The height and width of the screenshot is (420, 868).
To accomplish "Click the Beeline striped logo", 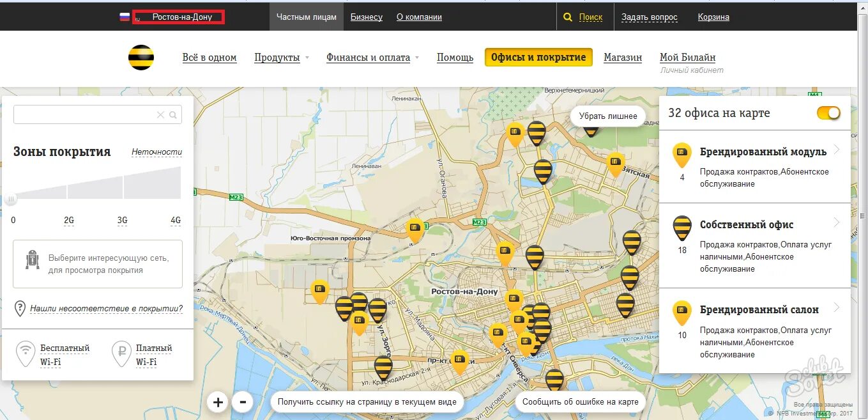I will (141, 58).
